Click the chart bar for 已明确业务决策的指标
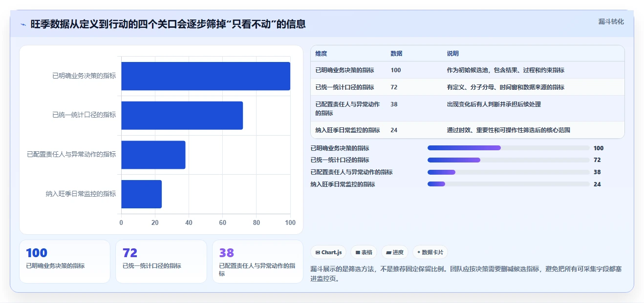 206,76
